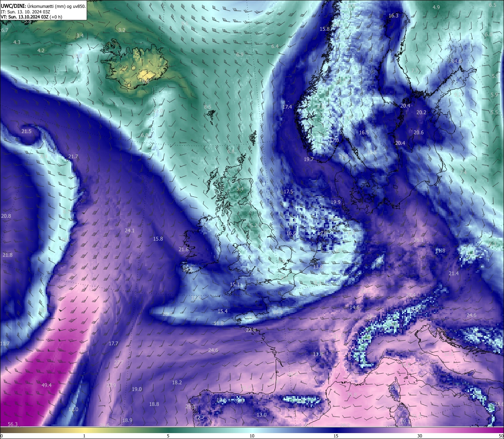Click the 4.3 value label
The image size is (504, 439).
tap(17, 42)
